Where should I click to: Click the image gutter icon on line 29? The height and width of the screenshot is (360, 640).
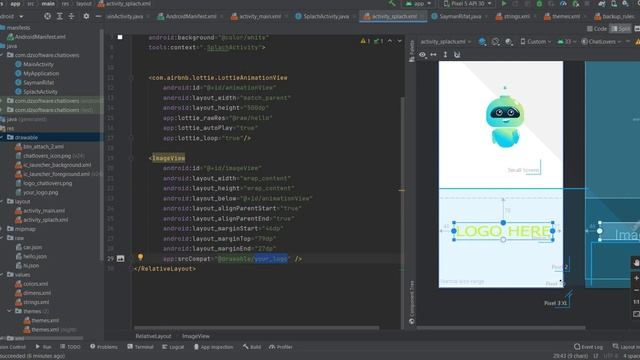click(x=120, y=258)
